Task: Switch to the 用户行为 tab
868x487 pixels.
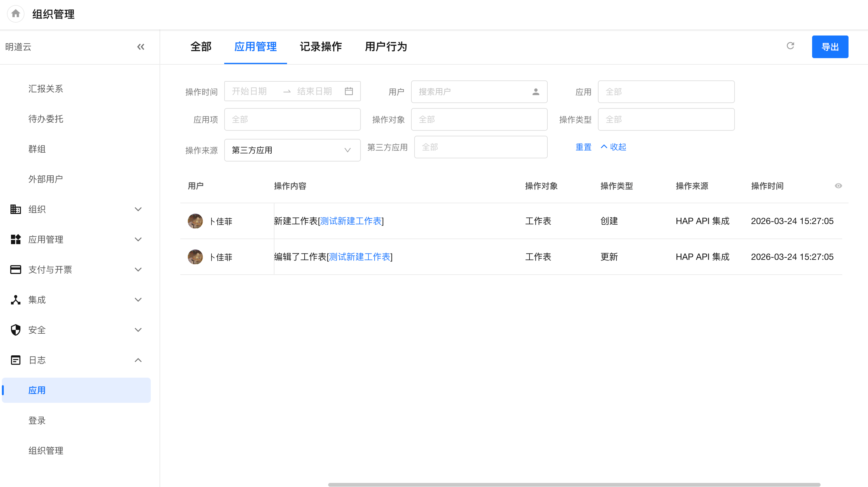Action: point(386,47)
